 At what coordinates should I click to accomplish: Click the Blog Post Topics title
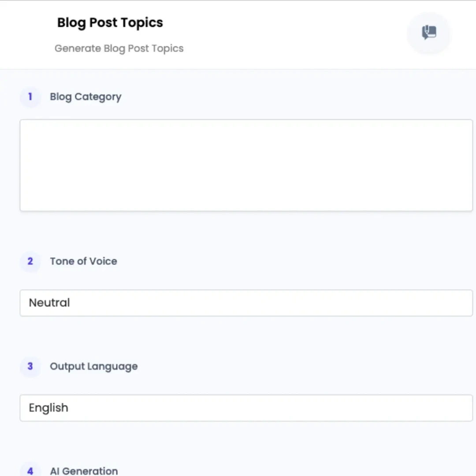tap(110, 22)
